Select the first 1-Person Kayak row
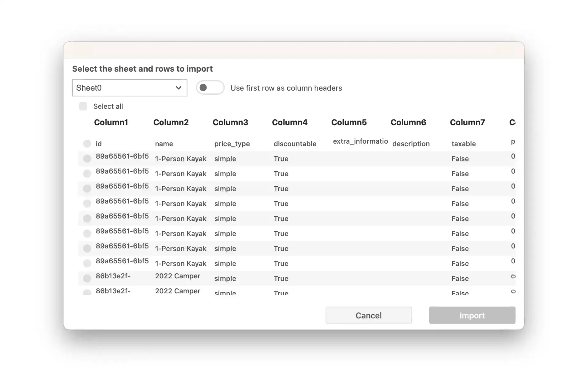The height and width of the screenshot is (392, 588). tap(87, 158)
